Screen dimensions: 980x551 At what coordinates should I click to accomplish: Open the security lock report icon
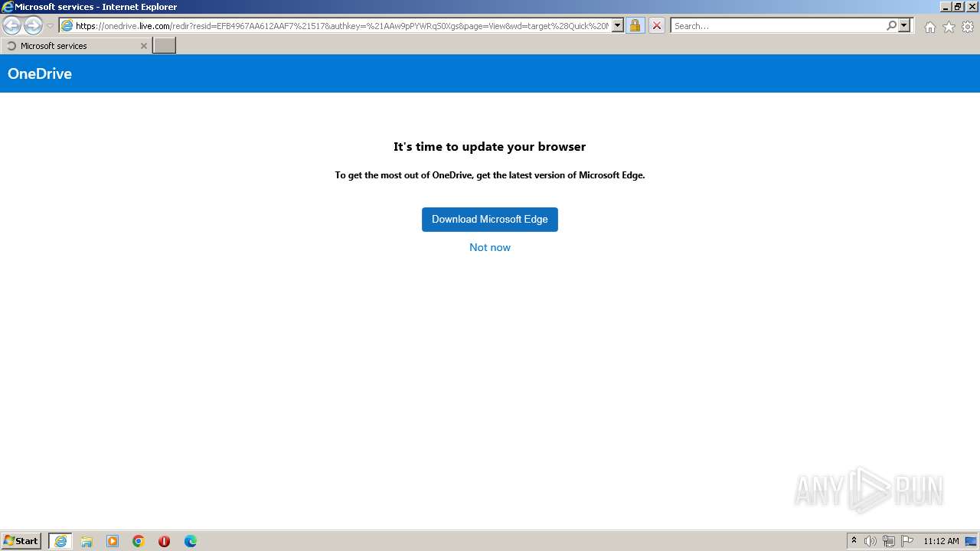(635, 26)
